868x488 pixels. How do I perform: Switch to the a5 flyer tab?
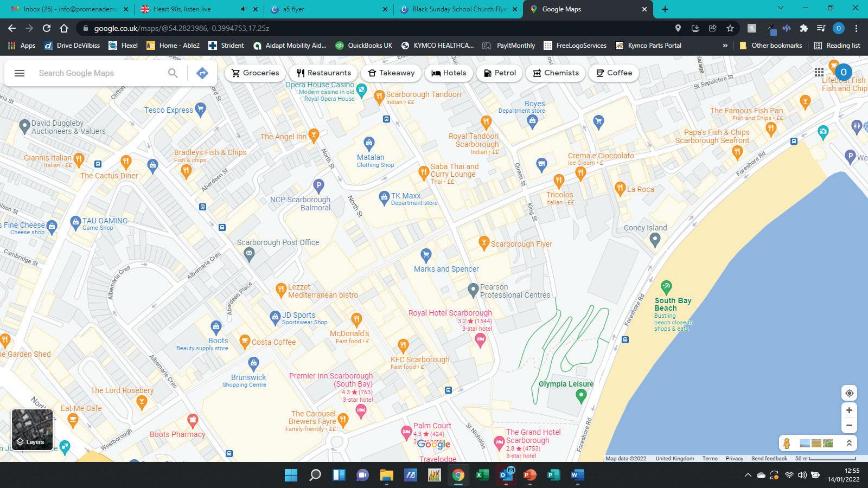click(328, 9)
